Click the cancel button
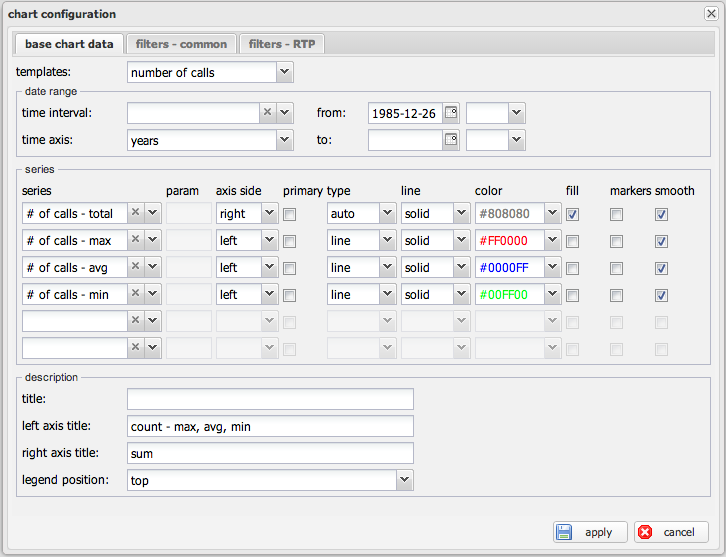Viewport: 726px width, 557px height. point(671,532)
